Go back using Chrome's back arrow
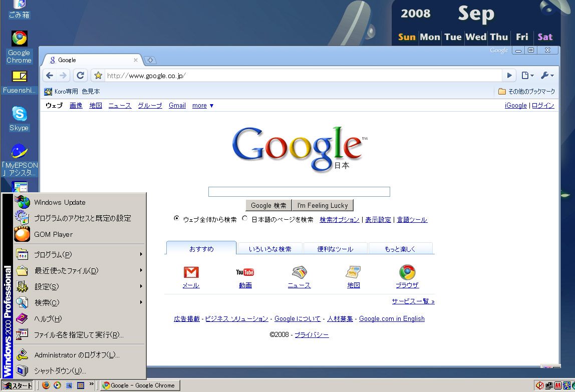This screenshot has height=392, width=575. pyautogui.click(x=50, y=76)
